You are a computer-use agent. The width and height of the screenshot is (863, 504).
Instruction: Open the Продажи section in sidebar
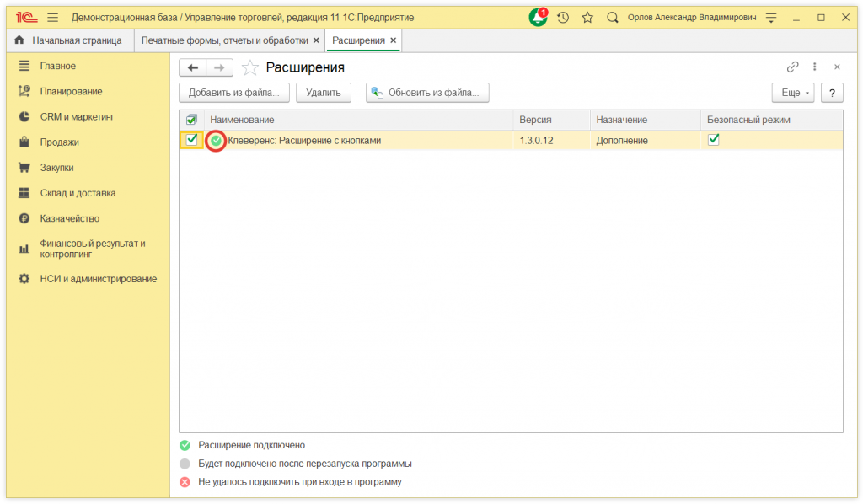tap(60, 142)
